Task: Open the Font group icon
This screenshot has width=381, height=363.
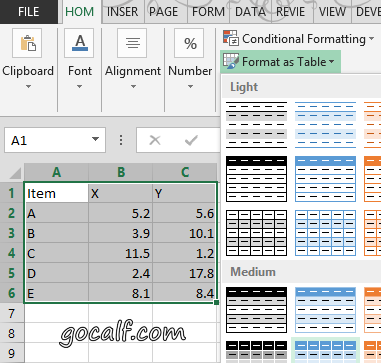Action: [x=79, y=43]
